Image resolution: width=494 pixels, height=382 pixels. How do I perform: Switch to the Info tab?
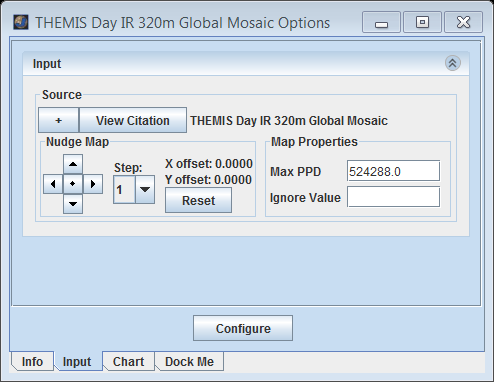tap(32, 361)
